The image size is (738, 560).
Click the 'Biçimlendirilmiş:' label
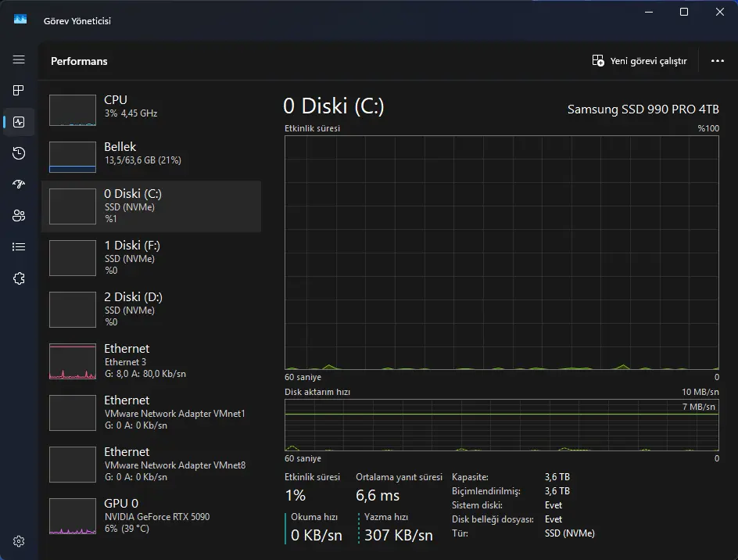486,491
